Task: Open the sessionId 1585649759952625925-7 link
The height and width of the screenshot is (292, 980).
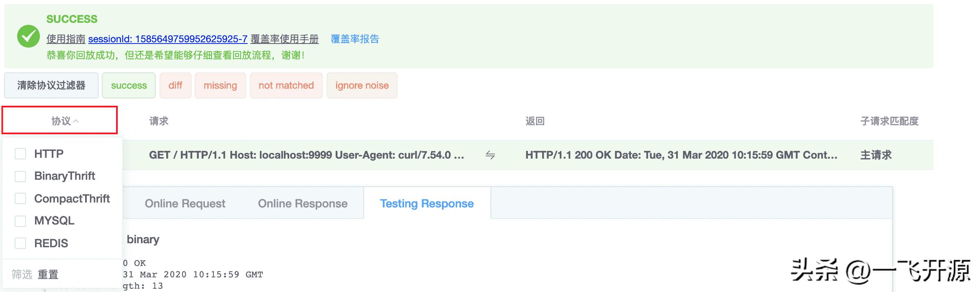Action: (168, 39)
